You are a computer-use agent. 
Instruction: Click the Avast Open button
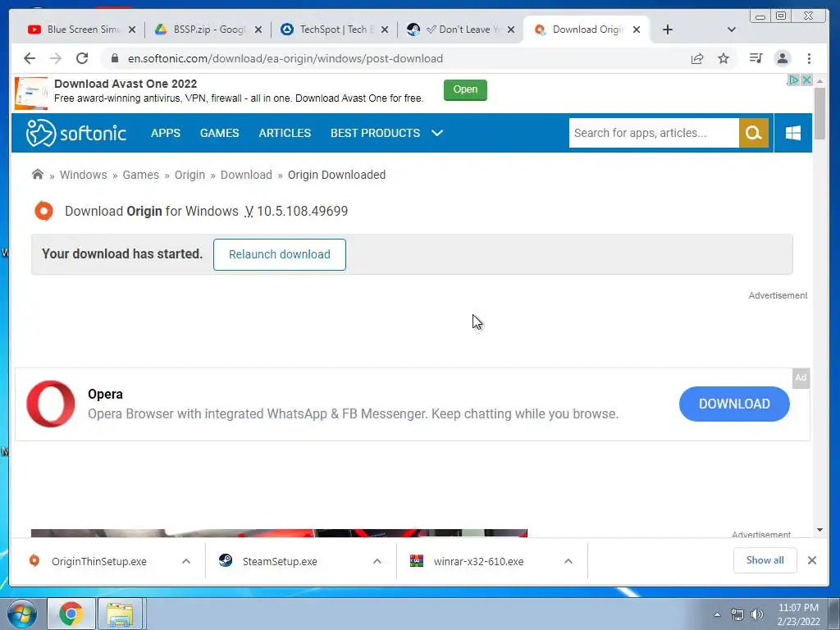(465, 89)
